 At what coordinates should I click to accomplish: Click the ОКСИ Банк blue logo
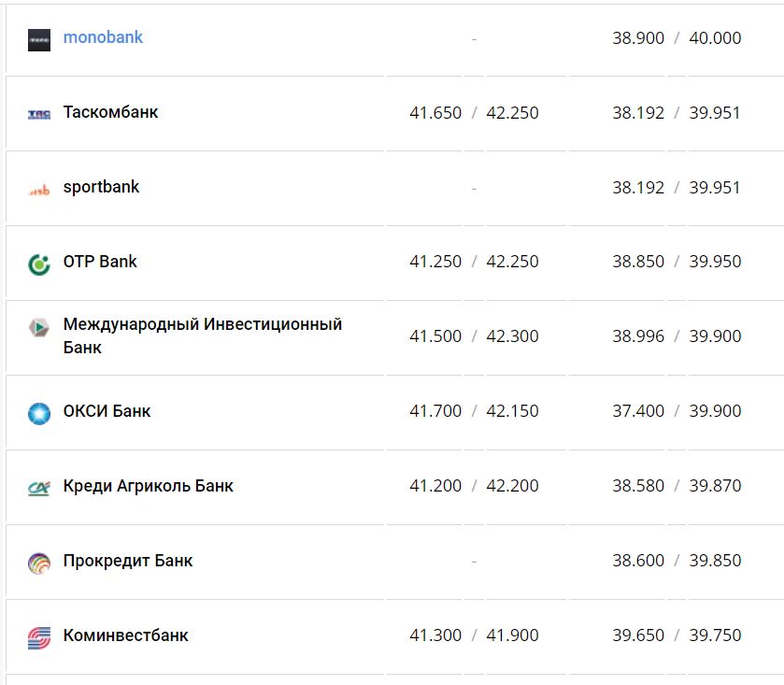[39, 413]
